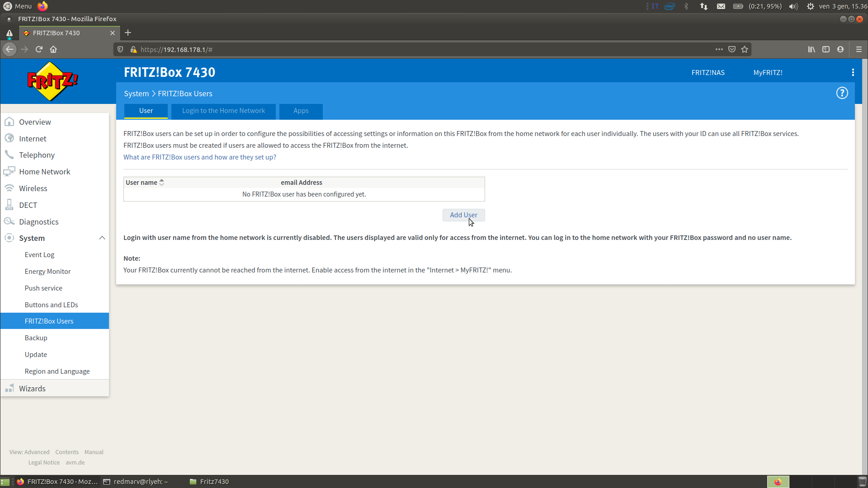Click the Wizards icon in sidebar
Image resolution: width=868 pixels, height=488 pixels.
[9, 388]
